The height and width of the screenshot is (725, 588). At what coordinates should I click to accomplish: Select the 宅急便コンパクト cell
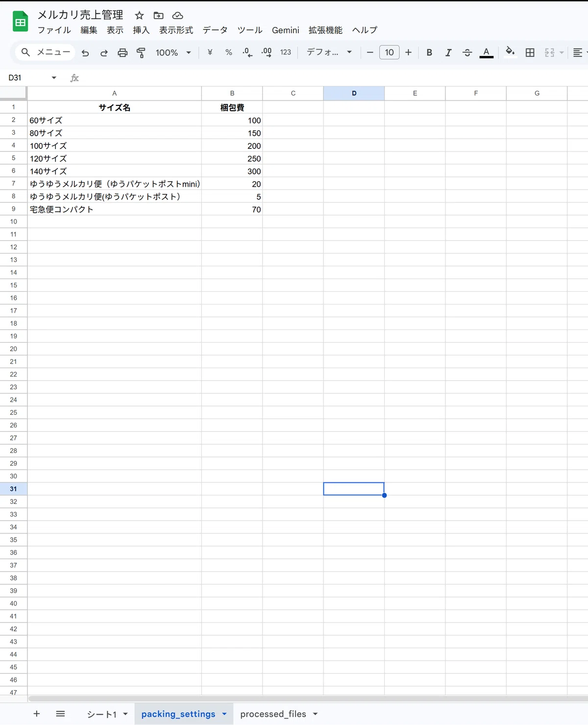[114, 209]
